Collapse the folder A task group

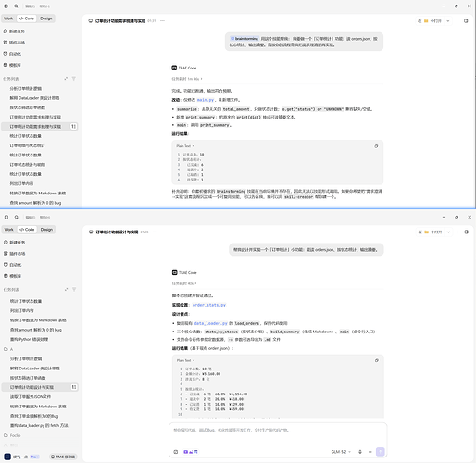8,349
